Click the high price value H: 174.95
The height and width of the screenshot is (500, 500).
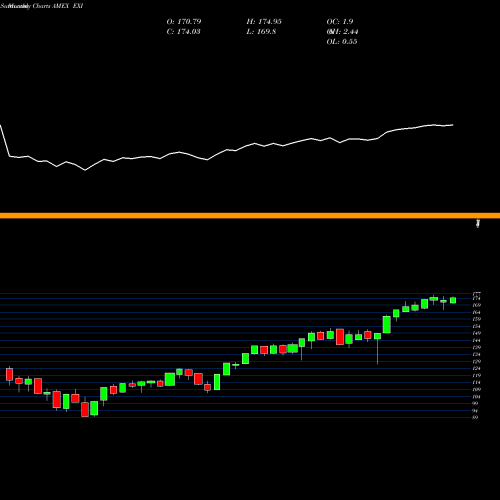(264, 22)
